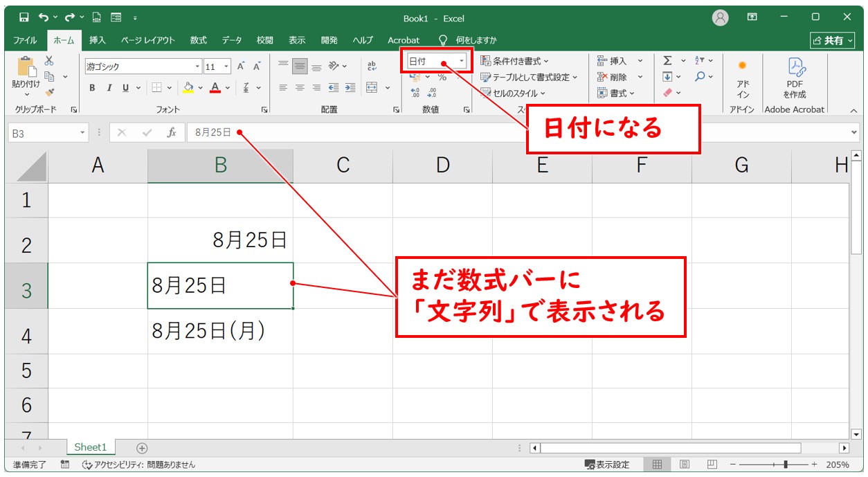Insert a function with the fx icon
Viewport: 868px width, 477px height.
click(x=172, y=133)
